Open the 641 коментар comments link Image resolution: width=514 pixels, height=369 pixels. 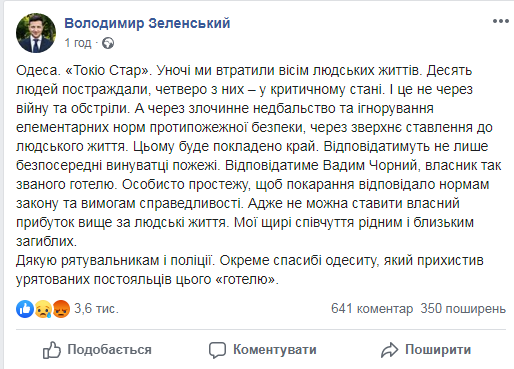[x=372, y=309]
